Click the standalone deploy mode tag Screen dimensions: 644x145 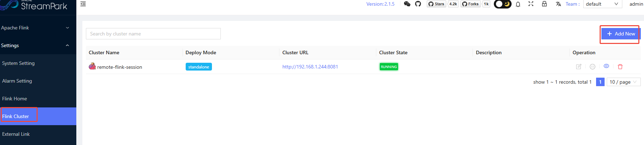click(199, 67)
